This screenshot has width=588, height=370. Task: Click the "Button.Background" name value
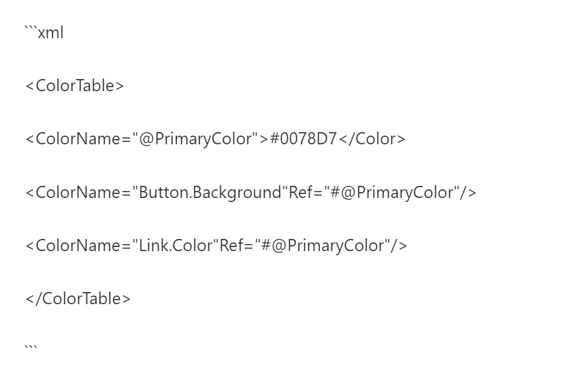click(x=210, y=192)
